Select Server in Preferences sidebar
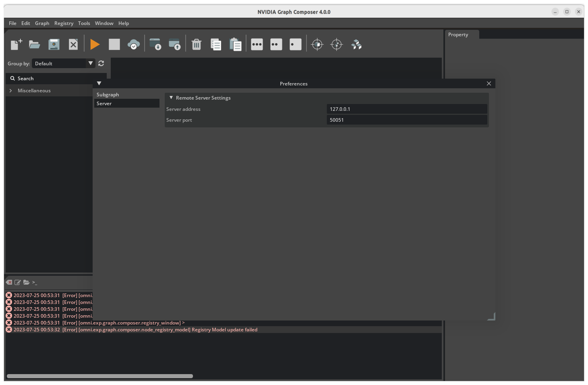588x385 pixels. (126, 103)
